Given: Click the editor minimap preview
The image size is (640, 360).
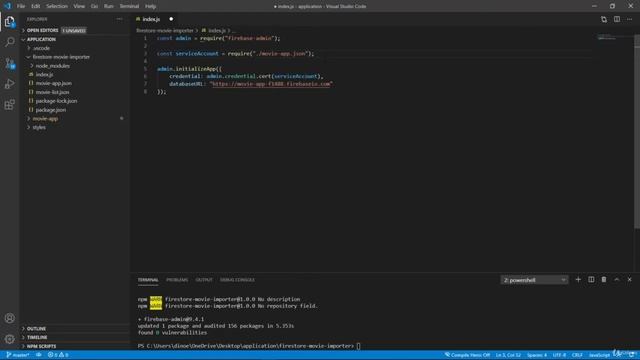Looking at the screenshot, I should coord(607,38).
